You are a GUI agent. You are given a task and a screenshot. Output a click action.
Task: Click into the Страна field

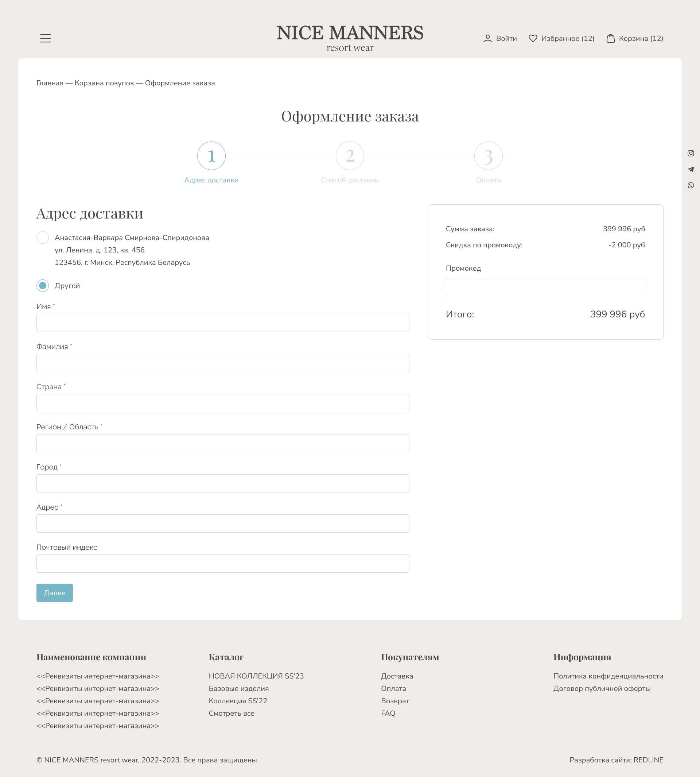click(x=223, y=403)
